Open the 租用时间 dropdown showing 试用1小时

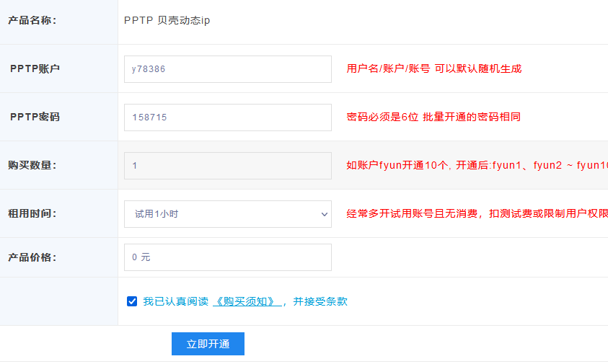pyautogui.click(x=220, y=214)
